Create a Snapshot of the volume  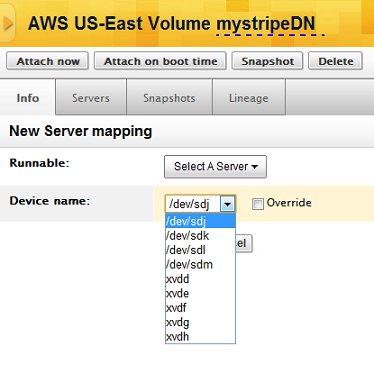267,61
